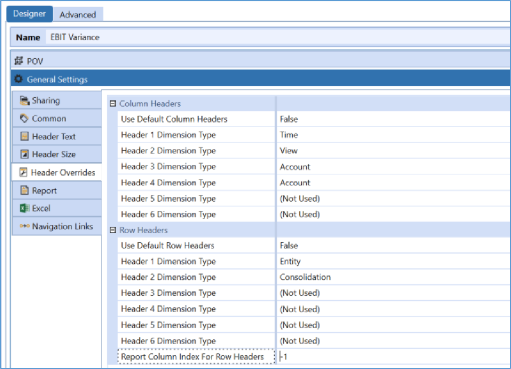Change row Header 1 Dimension Type Entity

393,261
